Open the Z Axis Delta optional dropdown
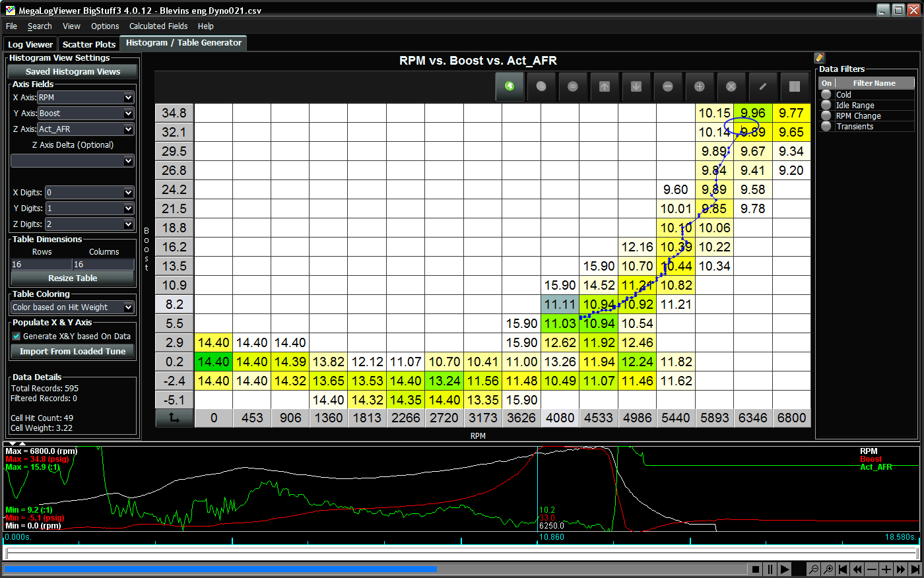This screenshot has width=924, height=578. pyautogui.click(x=73, y=161)
